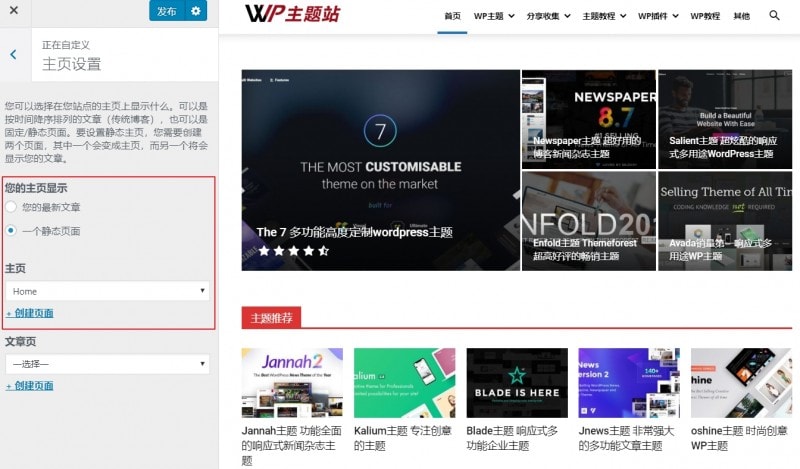The width and height of the screenshot is (800, 469).
Task: Open the oshine theme thumbnail
Action: click(x=741, y=383)
